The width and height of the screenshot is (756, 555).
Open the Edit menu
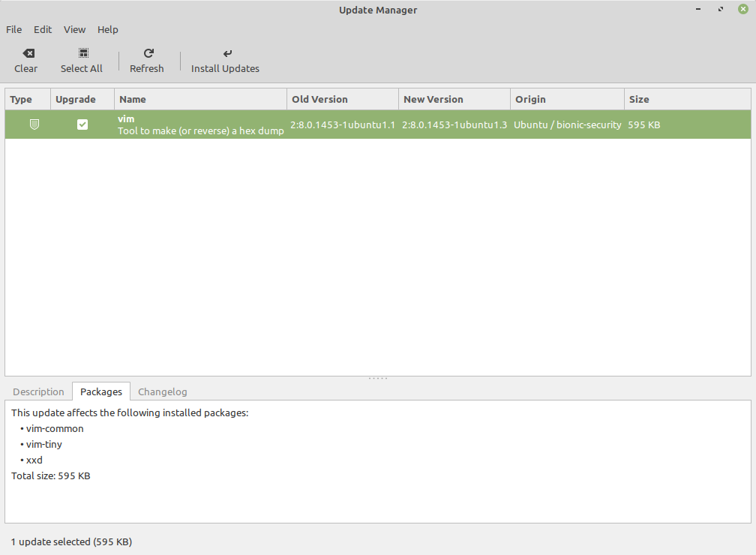pos(43,29)
